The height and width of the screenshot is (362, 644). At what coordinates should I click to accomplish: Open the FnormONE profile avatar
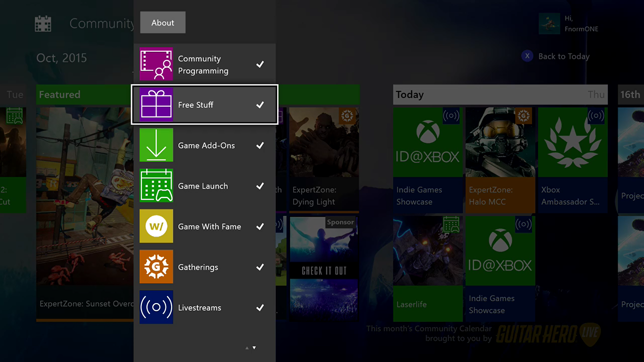pyautogui.click(x=549, y=24)
